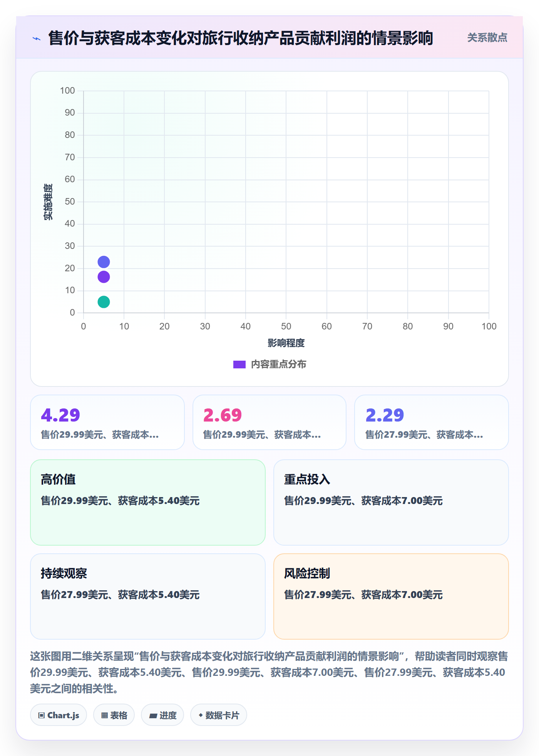Click the 进度 chip bar icon
Screen dimensions: 539x756
tap(153, 716)
